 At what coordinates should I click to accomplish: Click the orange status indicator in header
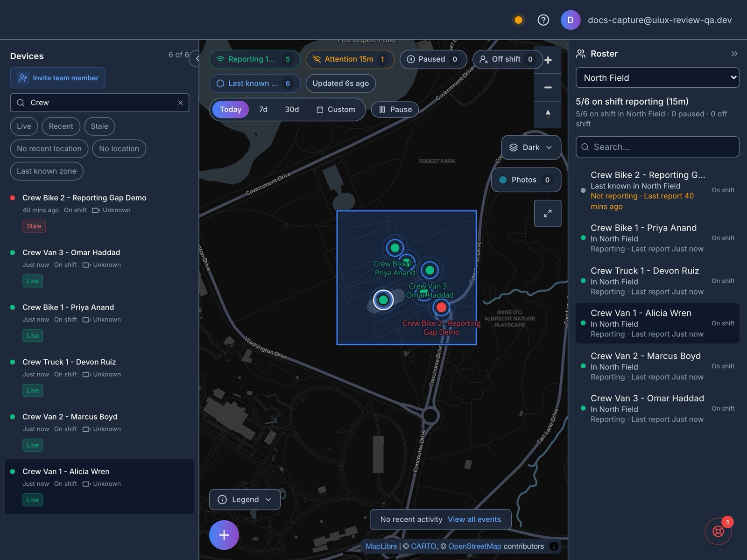[x=518, y=20]
